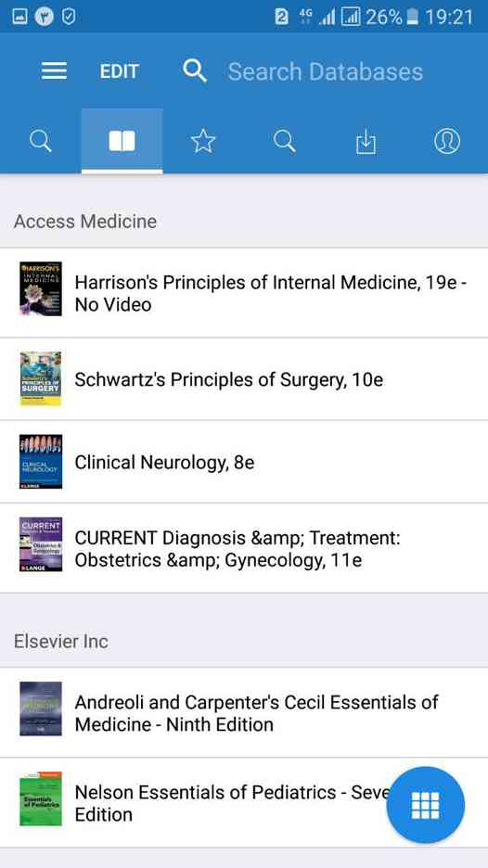The height and width of the screenshot is (868, 488).
Task: Open Schwartz's Principles of Surgery, 10e
Action: [x=244, y=379]
